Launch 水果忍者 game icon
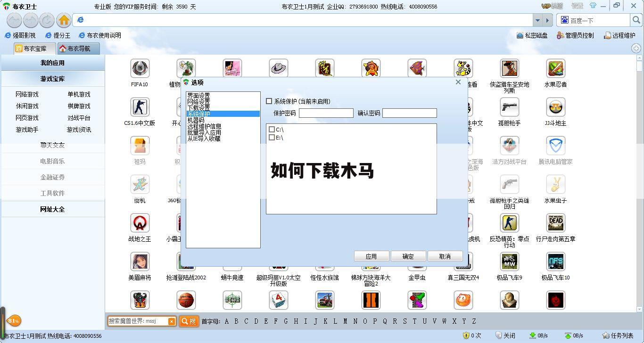Image resolution: width=644 pixels, height=343 pixels. [555, 69]
